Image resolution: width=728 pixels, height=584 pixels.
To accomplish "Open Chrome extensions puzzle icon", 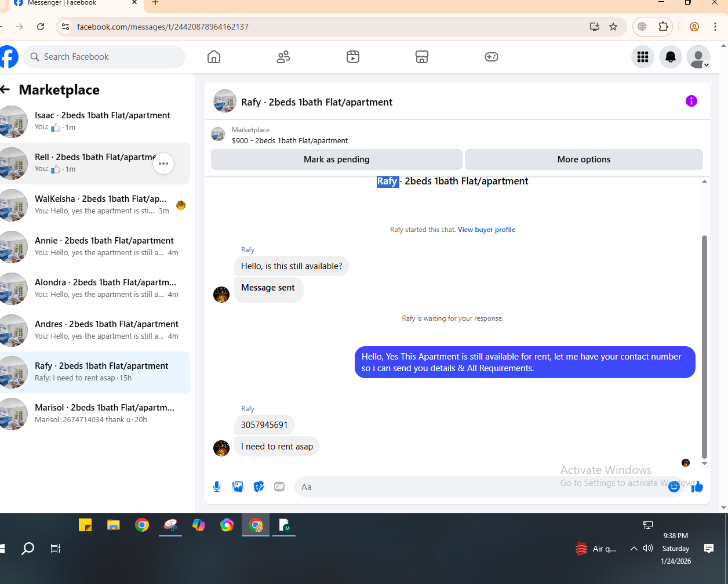I will pyautogui.click(x=663, y=27).
